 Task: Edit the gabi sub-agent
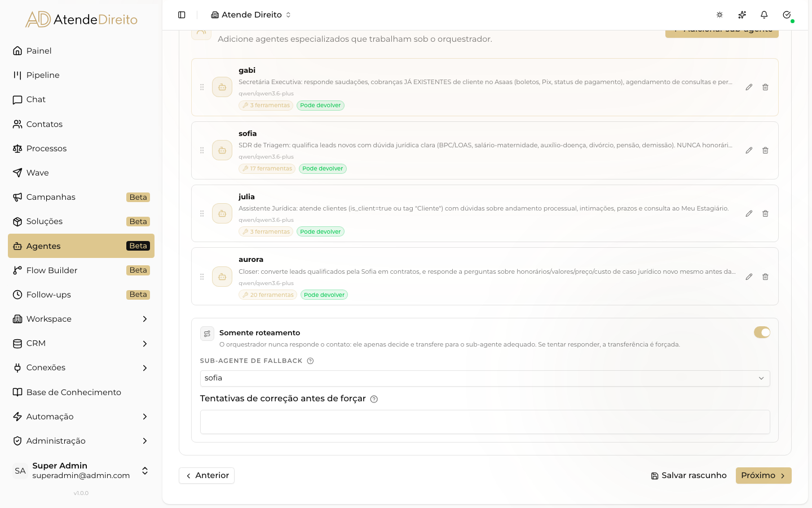point(749,87)
